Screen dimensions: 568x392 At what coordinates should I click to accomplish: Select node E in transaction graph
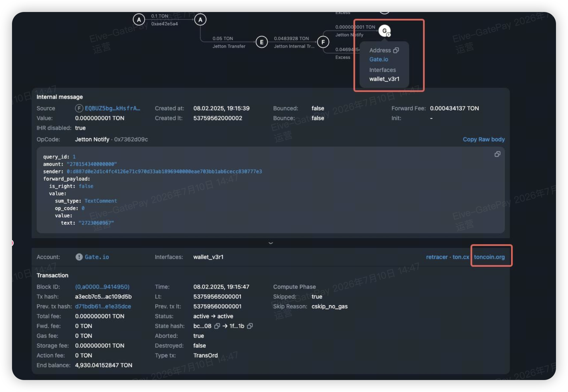click(x=262, y=42)
